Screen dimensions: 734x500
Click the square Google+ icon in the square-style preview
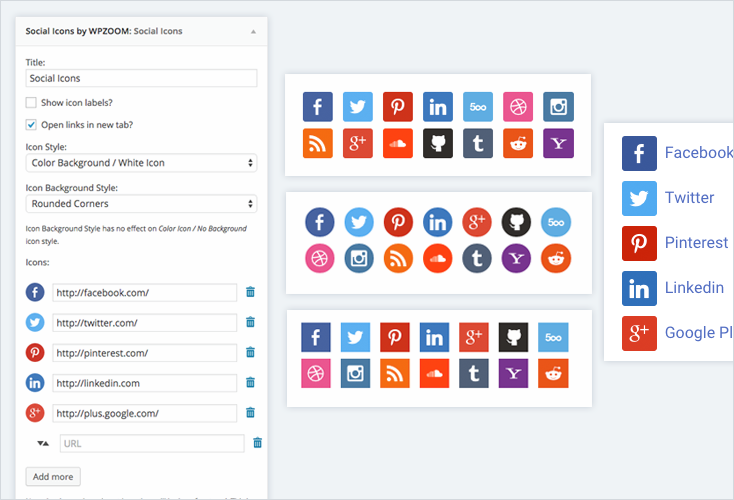point(474,337)
